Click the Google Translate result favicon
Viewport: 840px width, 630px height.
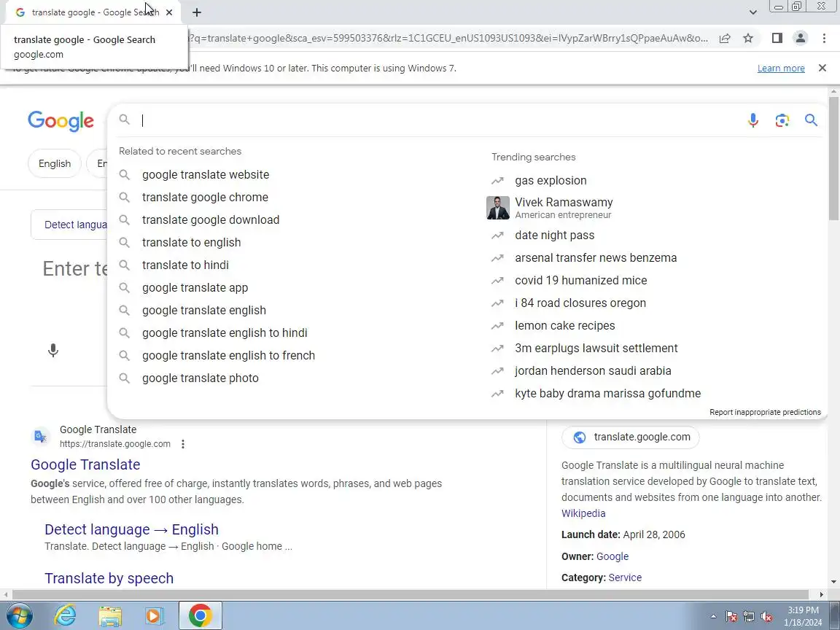coord(40,437)
